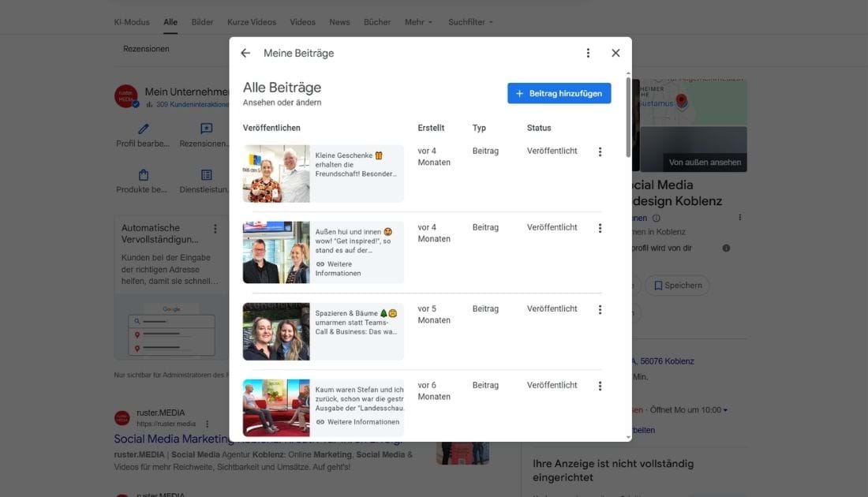Click the Dienstleistungen list icon
Screen dimensions: 868x497
tap(207, 175)
